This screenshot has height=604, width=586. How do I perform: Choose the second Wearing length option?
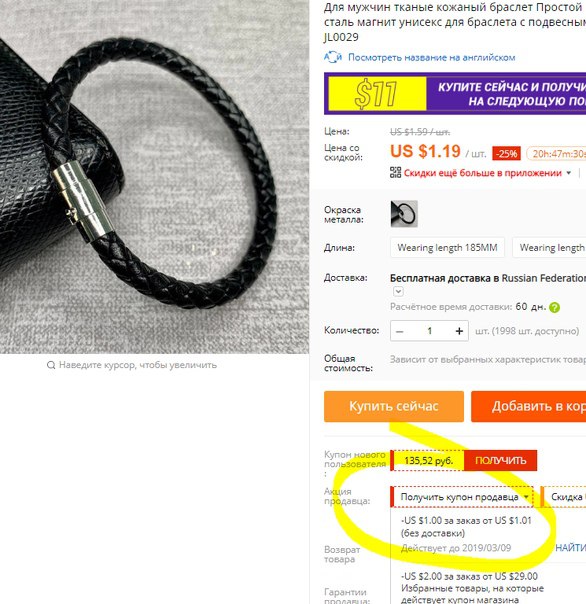(x=549, y=247)
